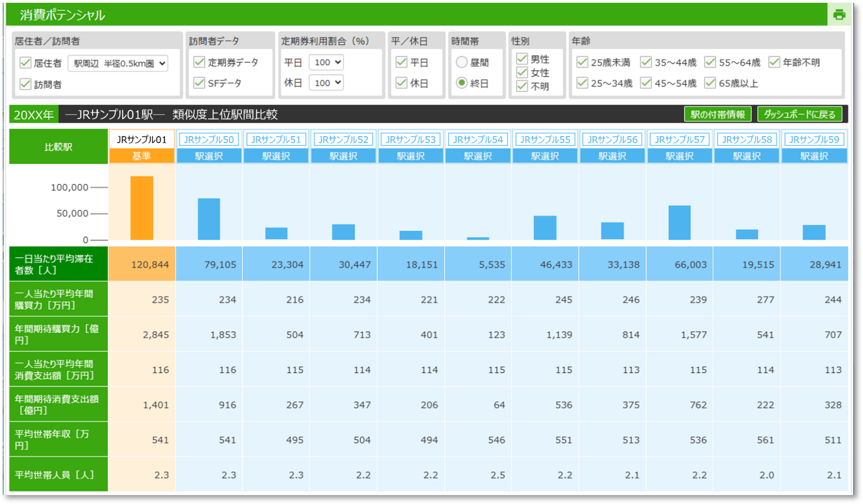The image size is (863, 504).
Task: Toggle the 居住者 checkbox
Action: pos(25,63)
